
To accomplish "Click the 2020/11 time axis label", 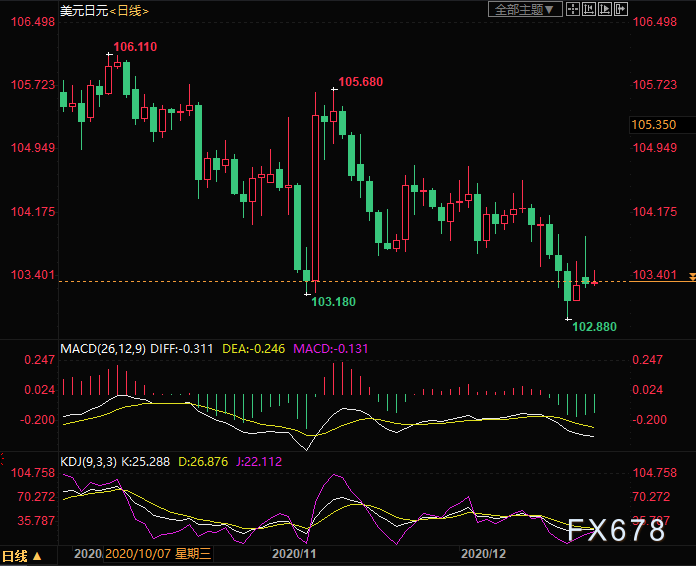I will [294, 553].
